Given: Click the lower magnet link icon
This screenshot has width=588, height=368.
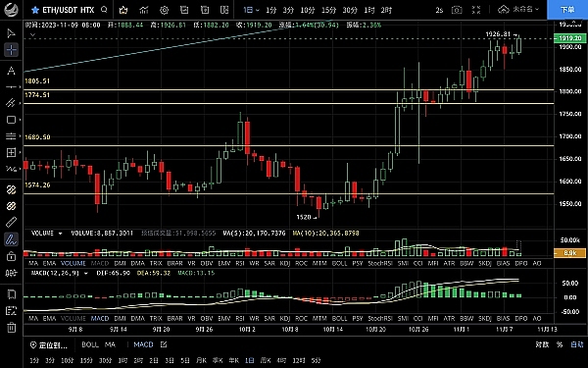Looking at the screenshot, I should pyautogui.click(x=11, y=206).
